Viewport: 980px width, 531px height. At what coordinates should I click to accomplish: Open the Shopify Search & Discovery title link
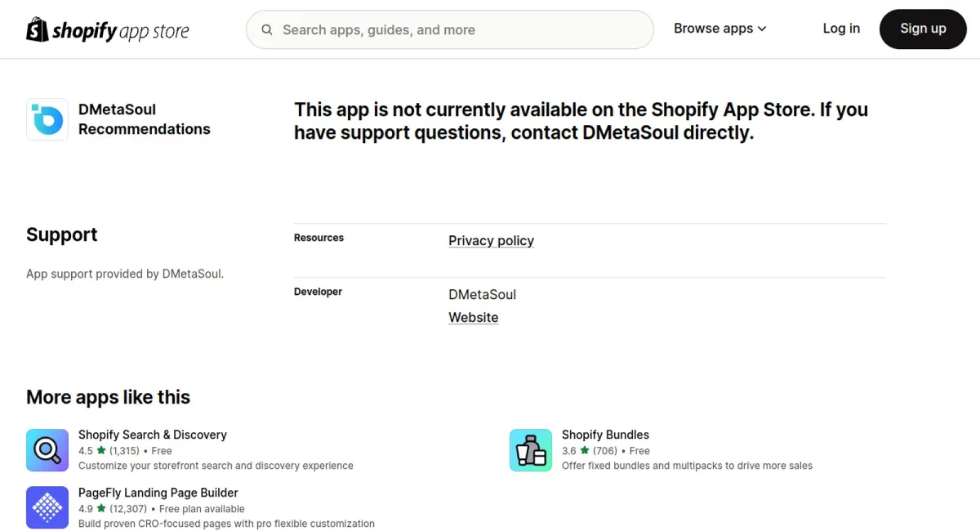[x=153, y=435]
